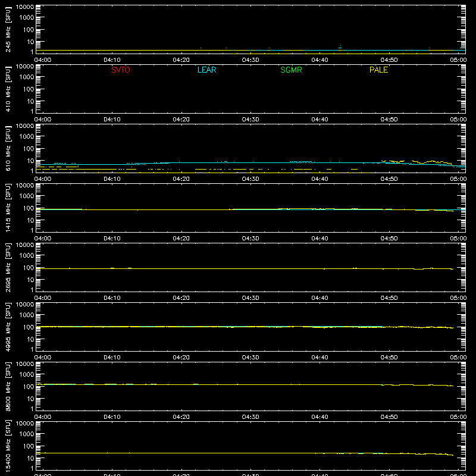Click the 10000 y-axis label of 8800 MHz panel

click(25, 364)
